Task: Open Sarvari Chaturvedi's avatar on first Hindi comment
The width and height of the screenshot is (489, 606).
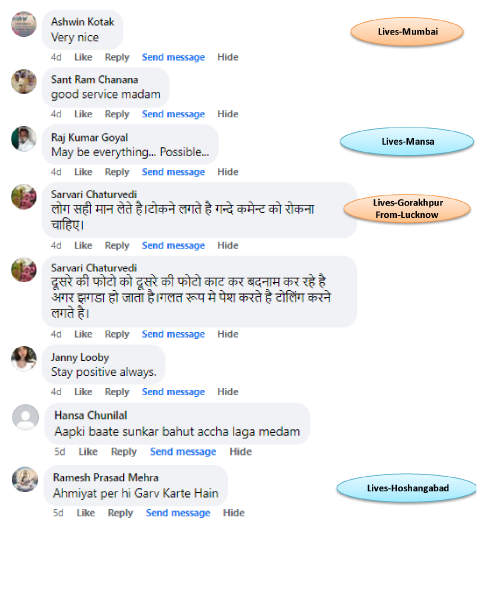Action: coord(24,197)
